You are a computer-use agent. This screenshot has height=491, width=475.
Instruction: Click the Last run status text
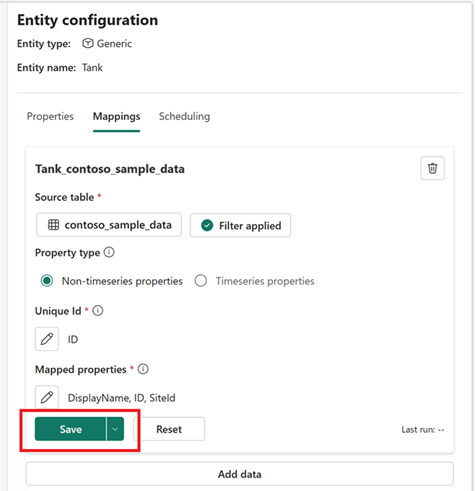pos(423,430)
